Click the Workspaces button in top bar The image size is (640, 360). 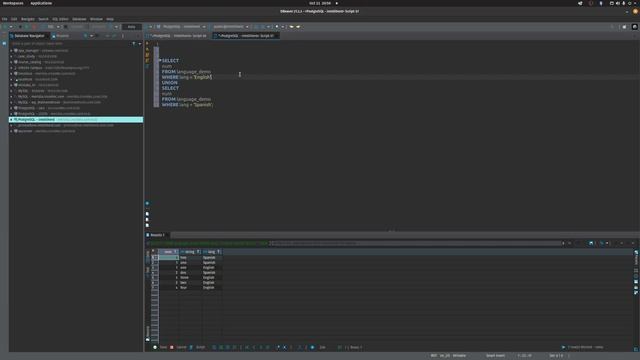(x=13, y=3)
